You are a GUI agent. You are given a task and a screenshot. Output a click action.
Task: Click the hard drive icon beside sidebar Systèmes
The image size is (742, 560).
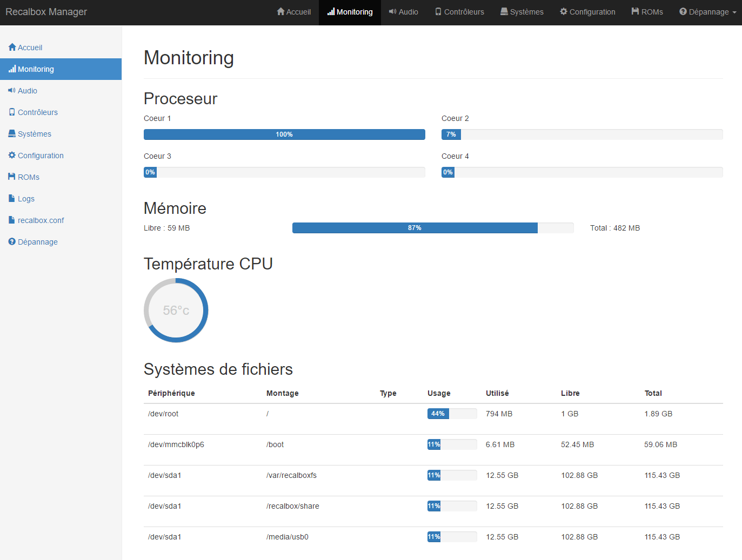click(x=12, y=134)
